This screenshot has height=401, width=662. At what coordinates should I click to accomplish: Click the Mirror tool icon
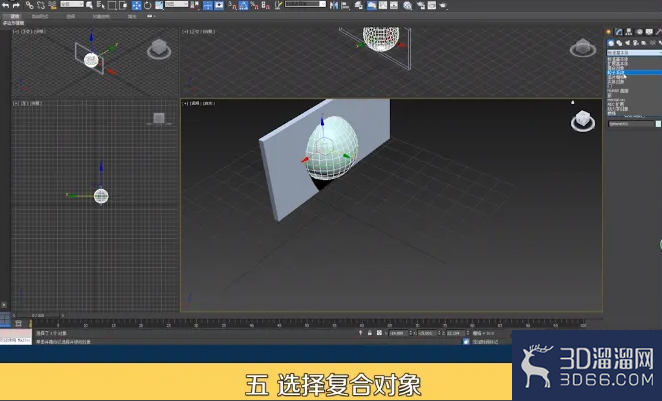point(334,5)
